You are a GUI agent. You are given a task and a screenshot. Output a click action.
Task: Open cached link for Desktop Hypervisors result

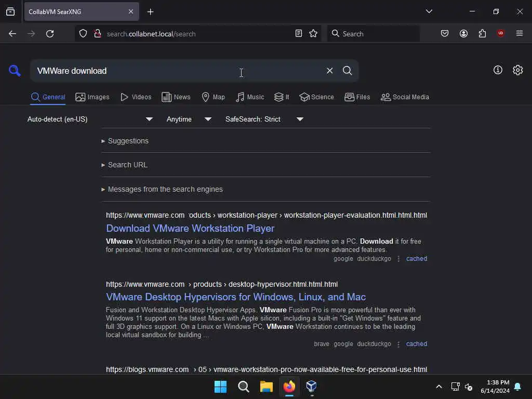tap(416, 344)
